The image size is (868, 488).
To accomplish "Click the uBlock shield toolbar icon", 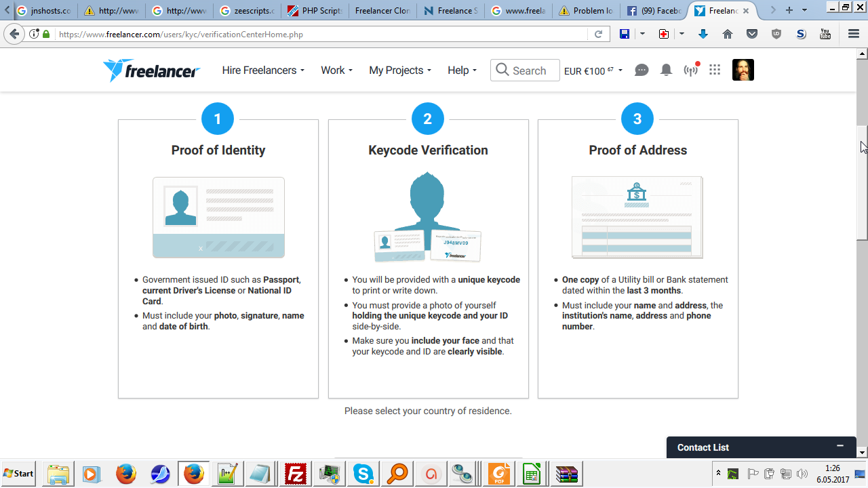I will (776, 34).
